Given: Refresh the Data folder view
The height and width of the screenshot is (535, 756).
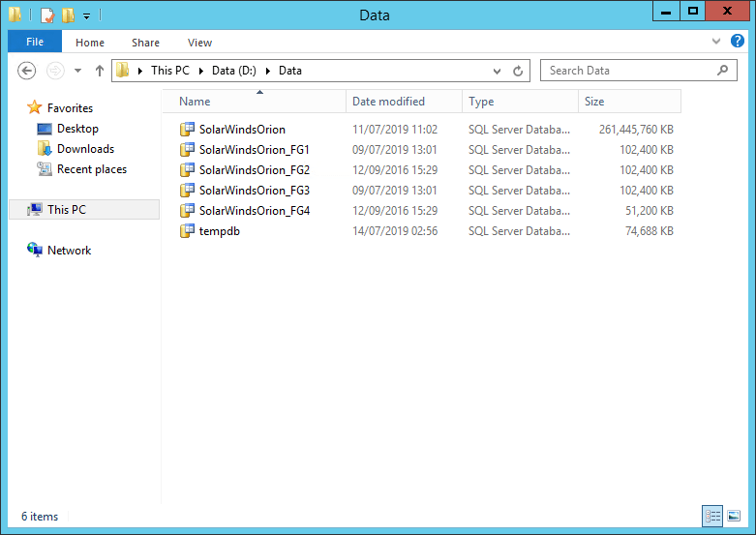Looking at the screenshot, I should point(518,71).
